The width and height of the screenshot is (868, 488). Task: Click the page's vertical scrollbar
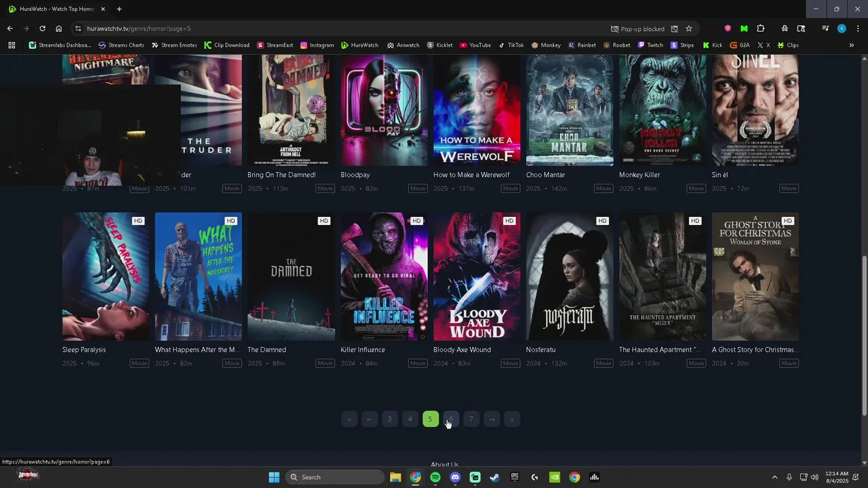(864, 335)
